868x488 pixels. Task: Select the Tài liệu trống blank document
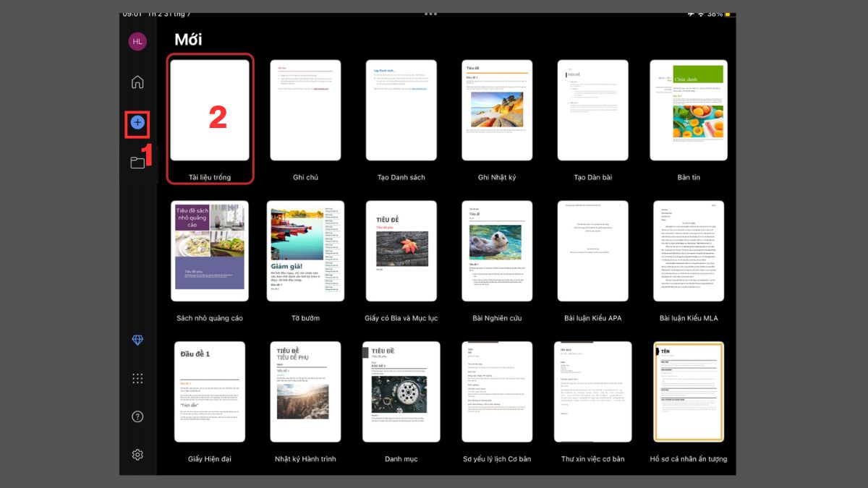tap(210, 110)
